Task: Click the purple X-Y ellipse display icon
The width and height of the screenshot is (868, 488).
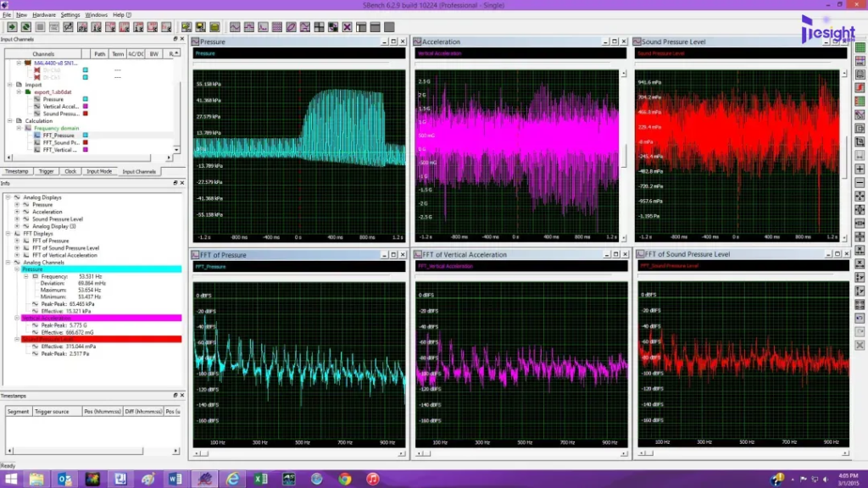Action: pyautogui.click(x=292, y=27)
